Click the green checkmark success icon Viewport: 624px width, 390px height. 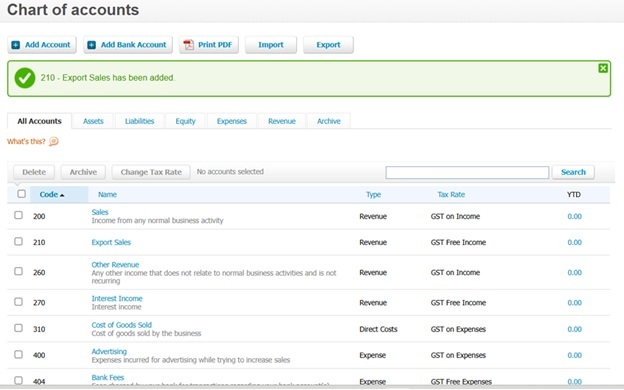tap(25, 78)
